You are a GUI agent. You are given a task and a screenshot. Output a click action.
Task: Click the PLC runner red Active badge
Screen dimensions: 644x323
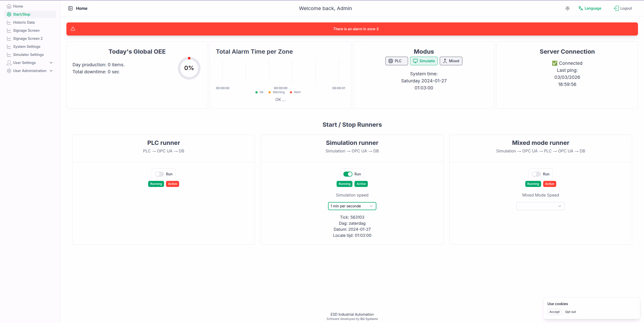pos(173,184)
